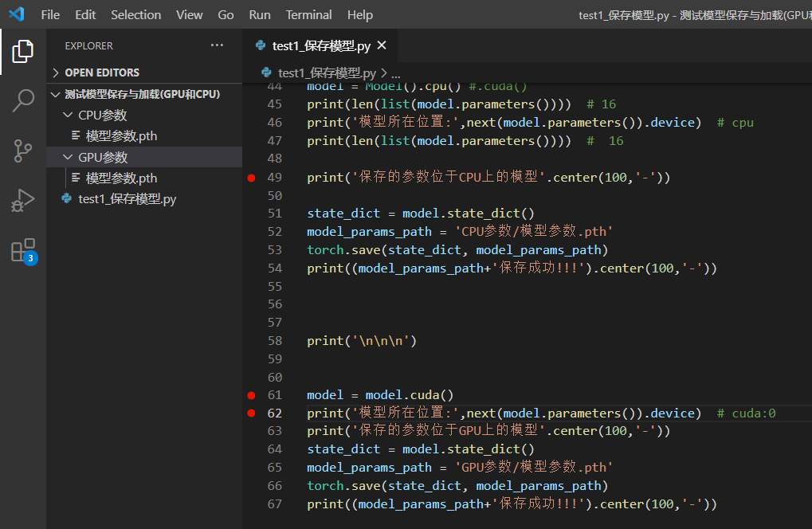Open Extensions showing the badge with 3

point(22,249)
